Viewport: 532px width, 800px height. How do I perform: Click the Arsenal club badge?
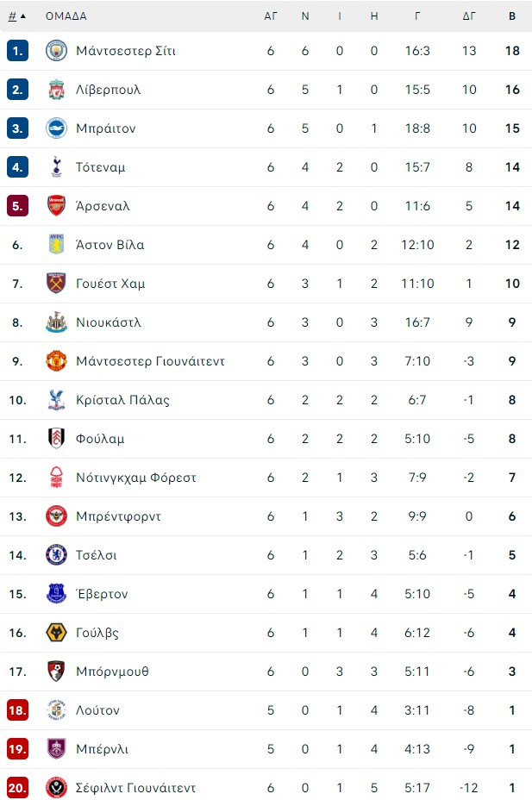pyautogui.click(x=56, y=206)
